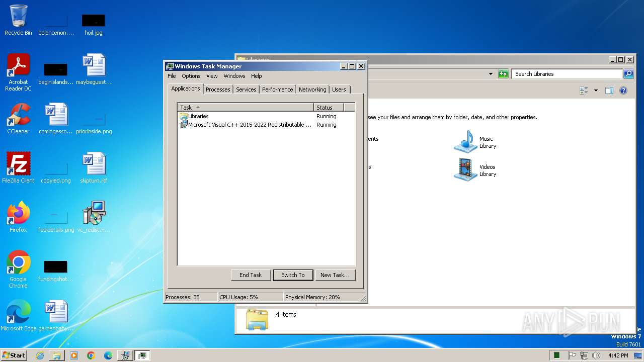Select the comingasso Word document icon

[56, 119]
